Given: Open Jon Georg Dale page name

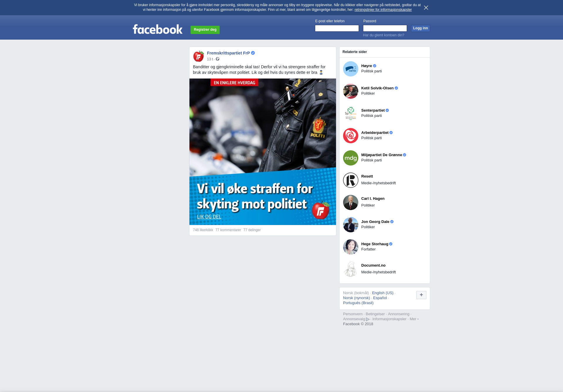Looking at the screenshot, I should pos(375,222).
